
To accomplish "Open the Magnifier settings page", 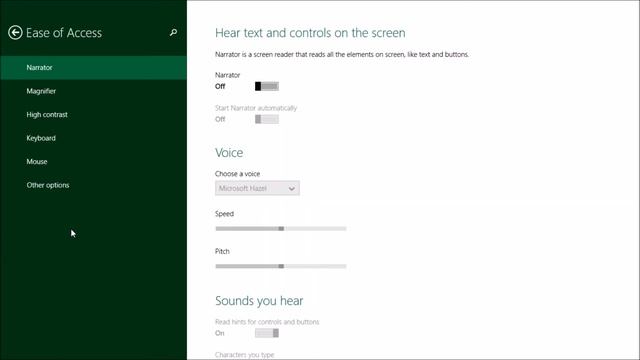I will tap(93, 91).
